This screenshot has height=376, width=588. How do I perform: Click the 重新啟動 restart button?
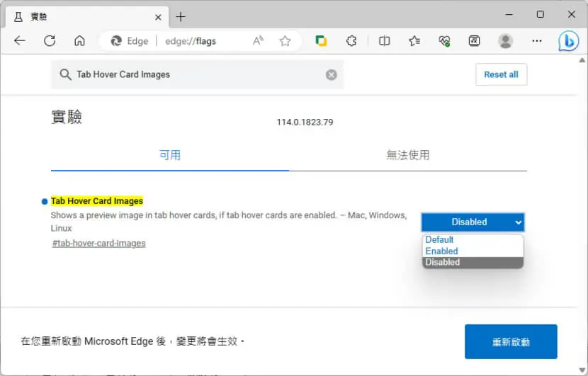[511, 341]
